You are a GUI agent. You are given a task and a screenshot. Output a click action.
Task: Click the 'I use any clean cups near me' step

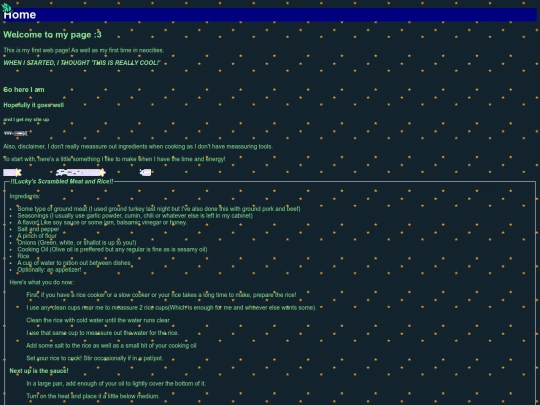pyautogui.click(x=171, y=308)
